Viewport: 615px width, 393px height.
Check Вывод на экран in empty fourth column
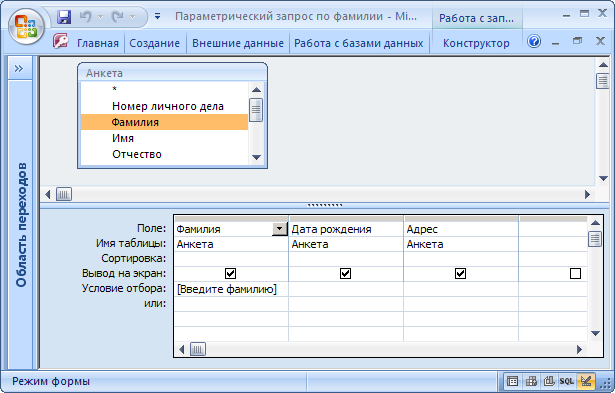[x=575, y=273]
